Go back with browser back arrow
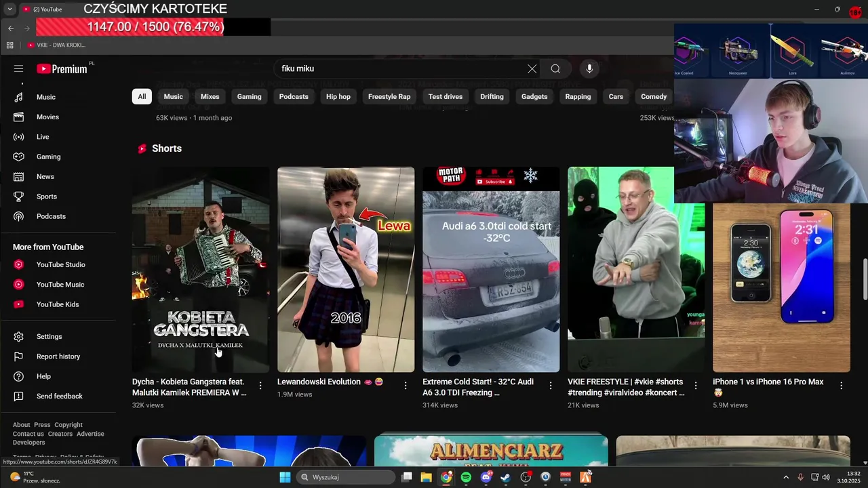 [11, 28]
